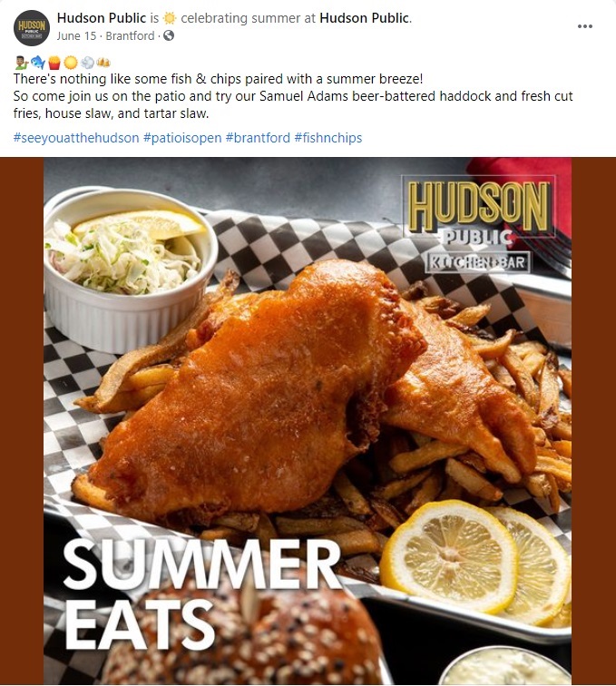616x686 pixels.
Task: Open the Hudson Public location link after 'at'
Action: tap(365, 18)
